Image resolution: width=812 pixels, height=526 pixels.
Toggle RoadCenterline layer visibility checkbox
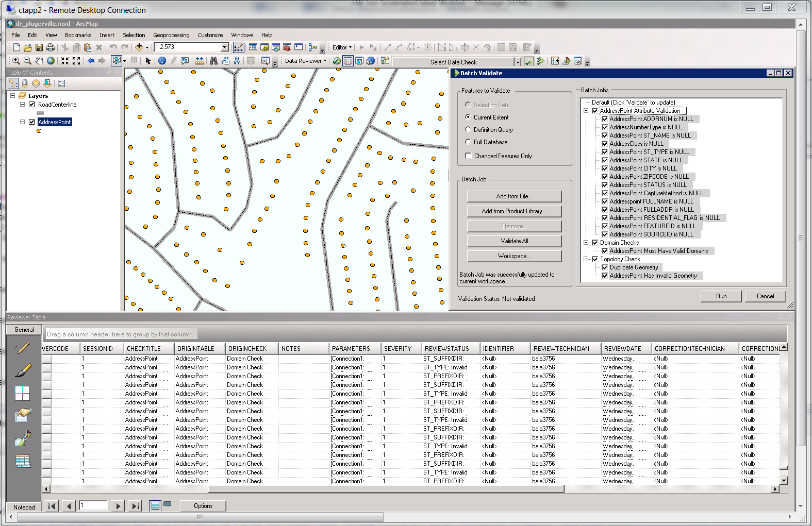(32, 105)
